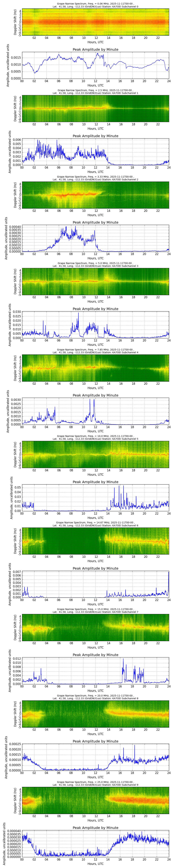Select the 15.0 MHz Doppler spectrogram image
174x868 pixels.
tap(95, 627)
